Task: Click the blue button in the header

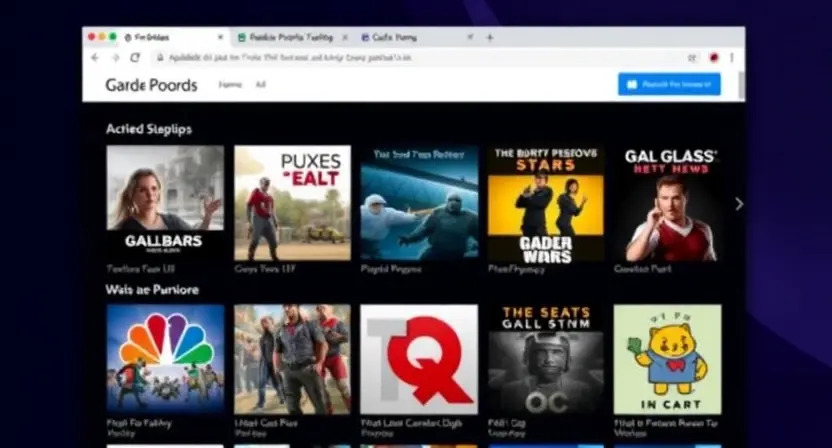Action: click(669, 84)
